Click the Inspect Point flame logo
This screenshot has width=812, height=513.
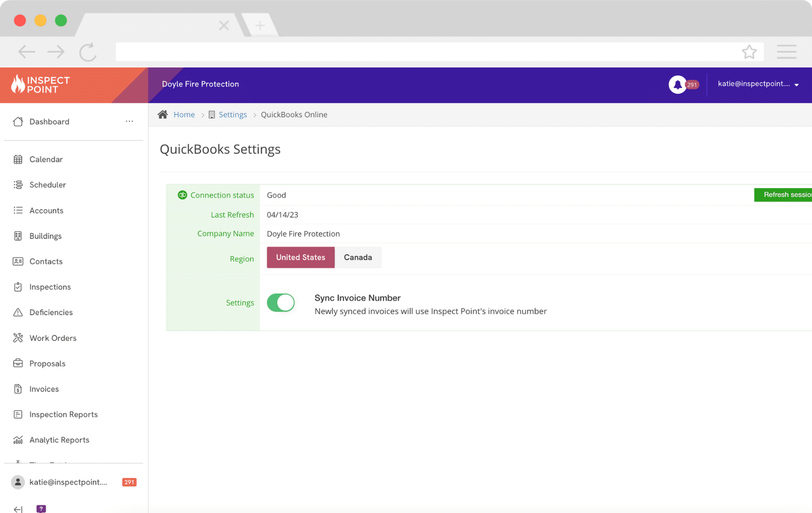click(x=18, y=84)
